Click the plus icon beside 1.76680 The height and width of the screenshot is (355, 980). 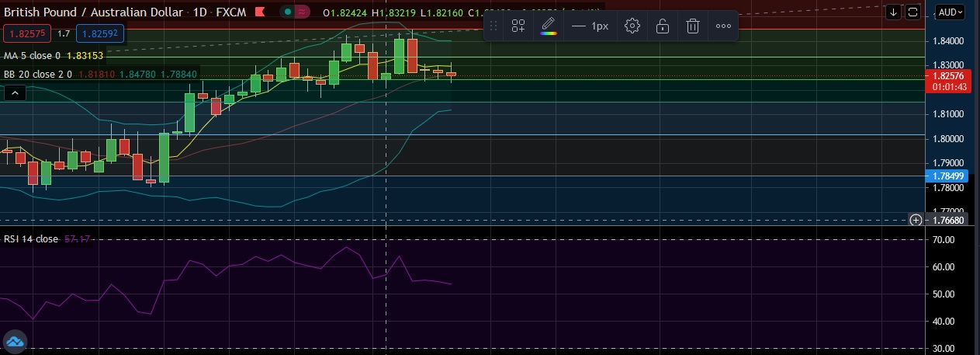click(x=916, y=221)
